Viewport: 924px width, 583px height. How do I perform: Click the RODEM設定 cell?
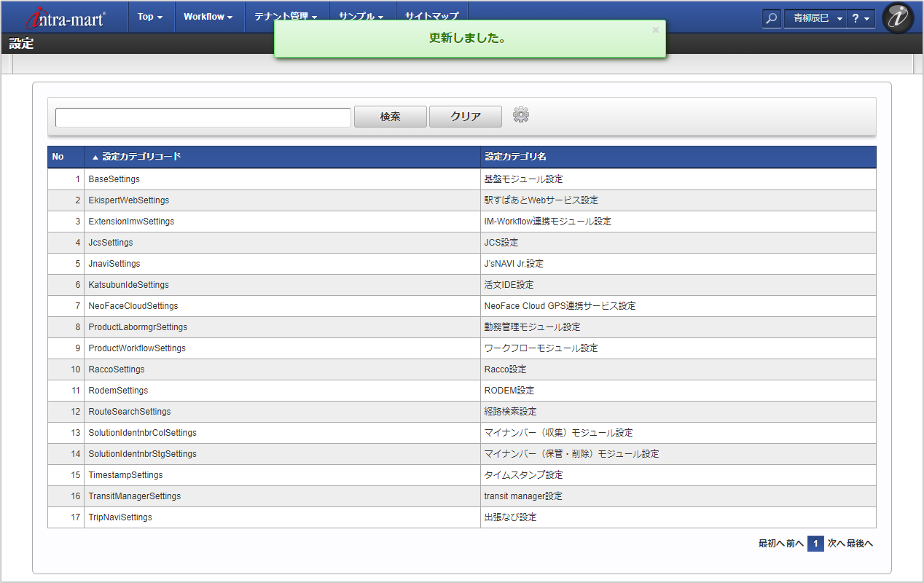pos(678,391)
